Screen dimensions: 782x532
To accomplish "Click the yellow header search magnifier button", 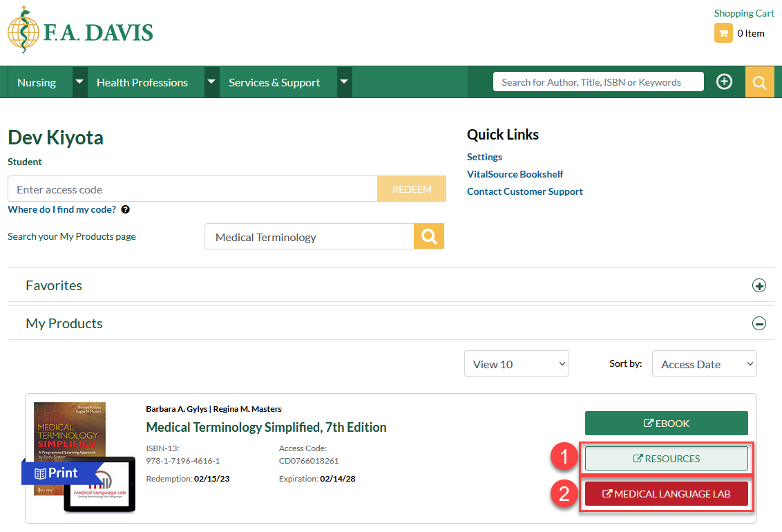I will [760, 82].
